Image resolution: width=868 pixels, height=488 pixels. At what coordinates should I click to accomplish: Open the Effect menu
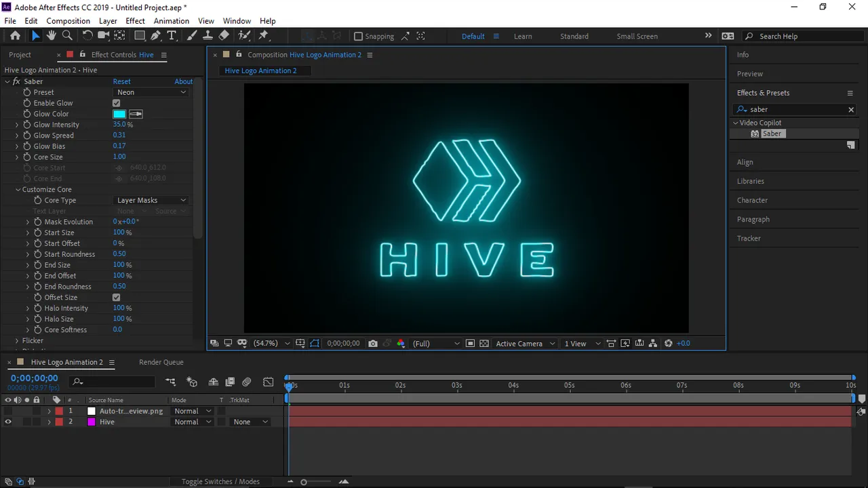[135, 21]
